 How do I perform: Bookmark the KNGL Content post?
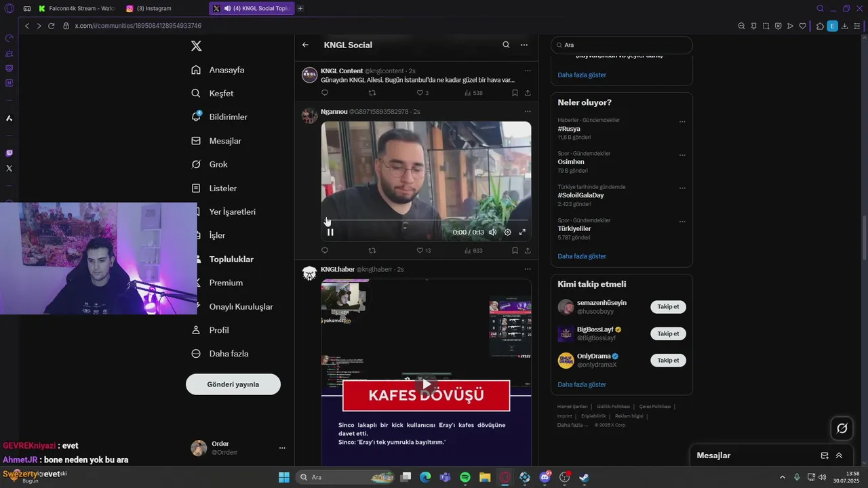(x=515, y=93)
